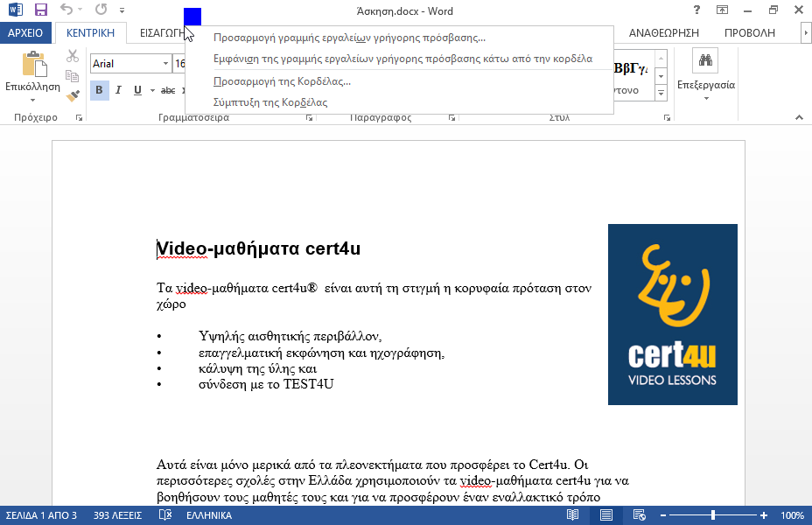Select the ΚΕΝΤΡΙΚΗ home tab
The image size is (812, 525).
pyautogui.click(x=91, y=32)
